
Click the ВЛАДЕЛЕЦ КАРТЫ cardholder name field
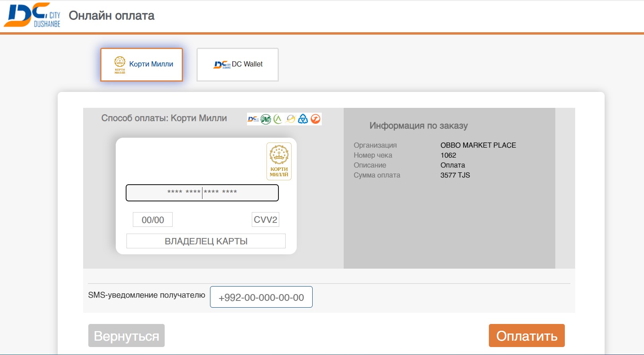coord(206,241)
